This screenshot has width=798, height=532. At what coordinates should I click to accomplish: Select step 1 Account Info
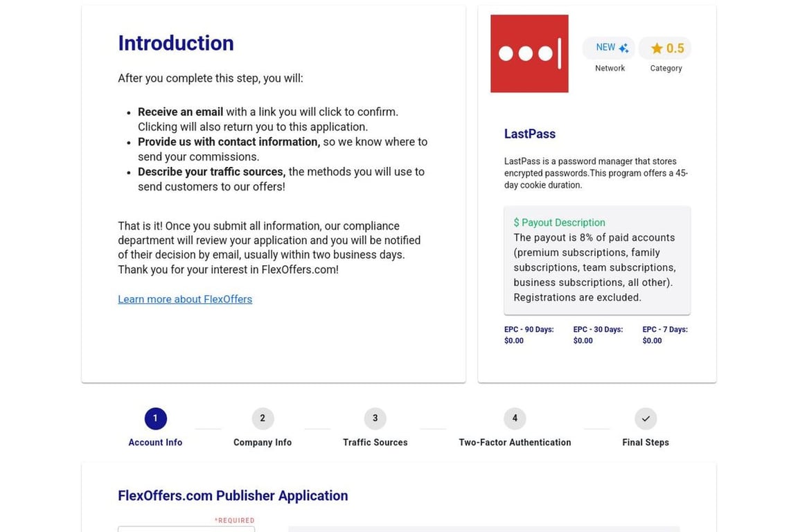click(155, 427)
